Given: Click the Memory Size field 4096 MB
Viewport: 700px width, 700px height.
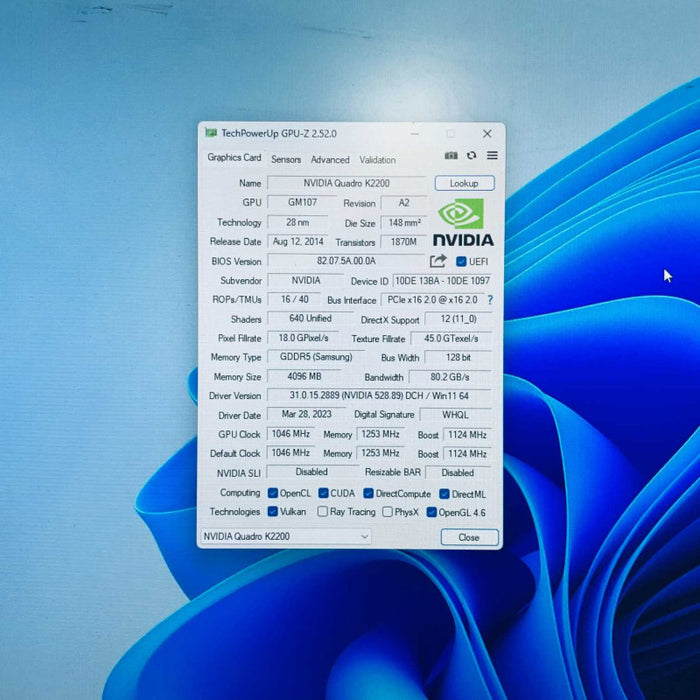Looking at the screenshot, I should 304,376.
